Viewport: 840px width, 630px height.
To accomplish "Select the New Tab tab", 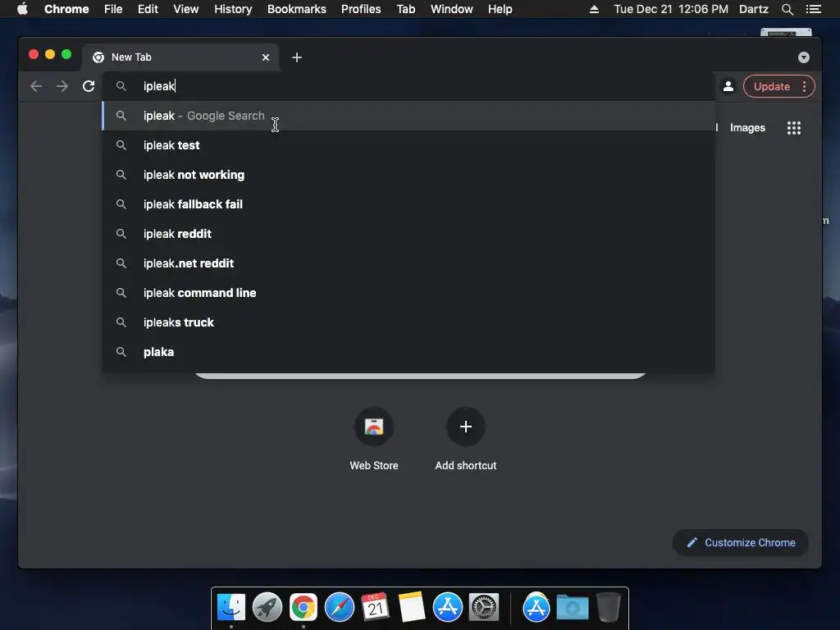I will tap(180, 57).
